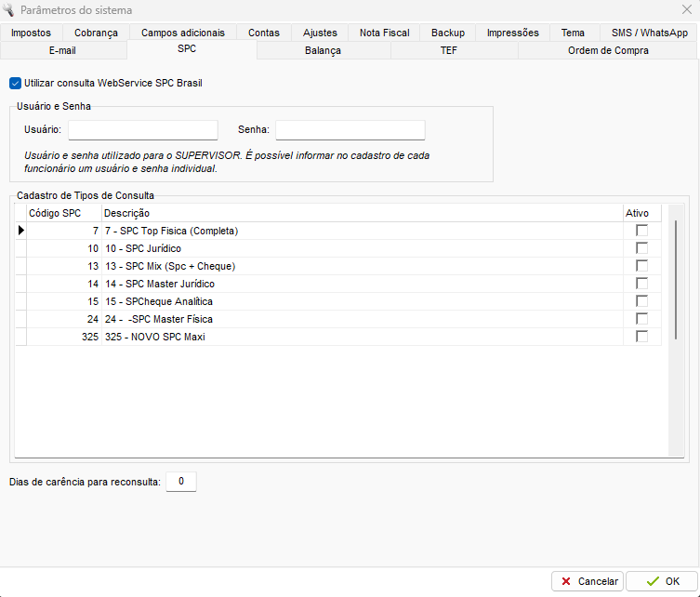This screenshot has height=597, width=700.
Task: Enable Ativo for 7 - SPC Top Fisica
Action: [x=642, y=231]
